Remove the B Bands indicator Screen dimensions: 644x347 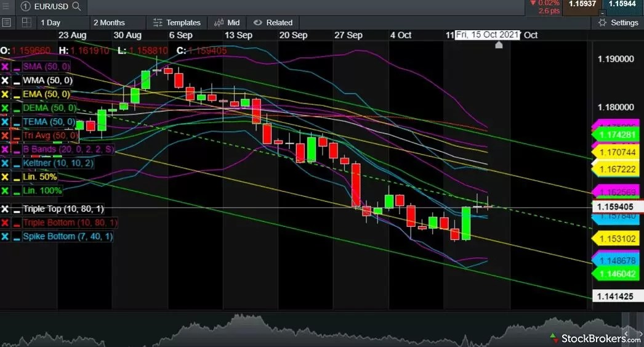(x=5, y=149)
